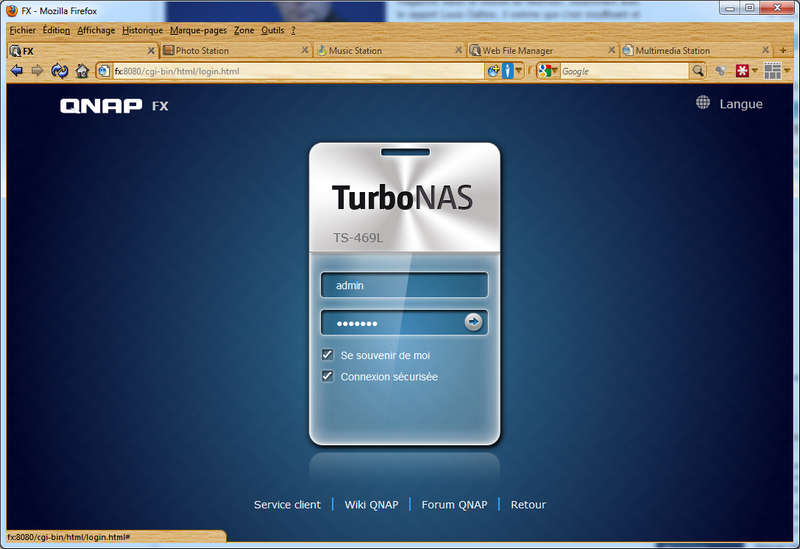This screenshot has height=549, width=800.
Task: Open the Forum QNAP link
Action: pos(454,505)
